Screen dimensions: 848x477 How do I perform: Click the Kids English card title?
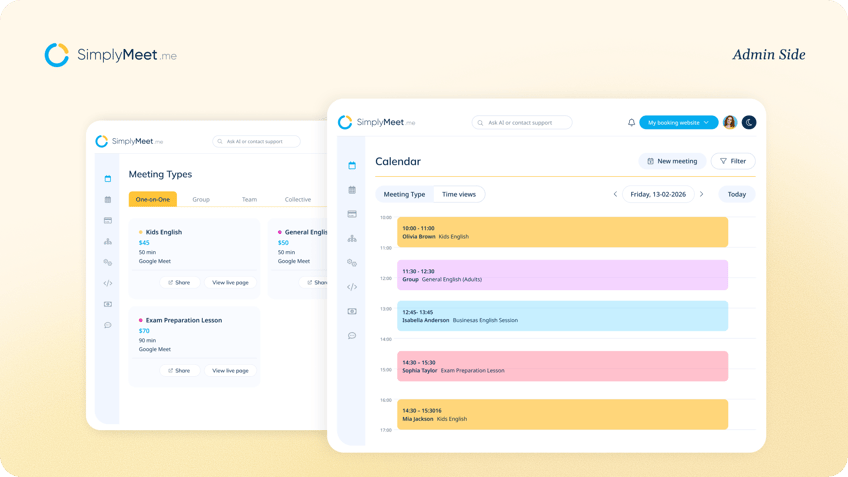click(x=164, y=232)
